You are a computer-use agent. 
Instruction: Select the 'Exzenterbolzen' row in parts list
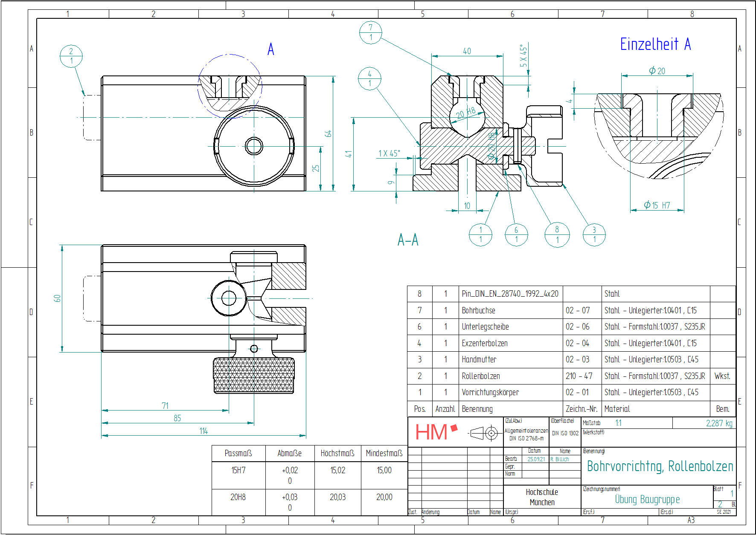[x=485, y=343]
